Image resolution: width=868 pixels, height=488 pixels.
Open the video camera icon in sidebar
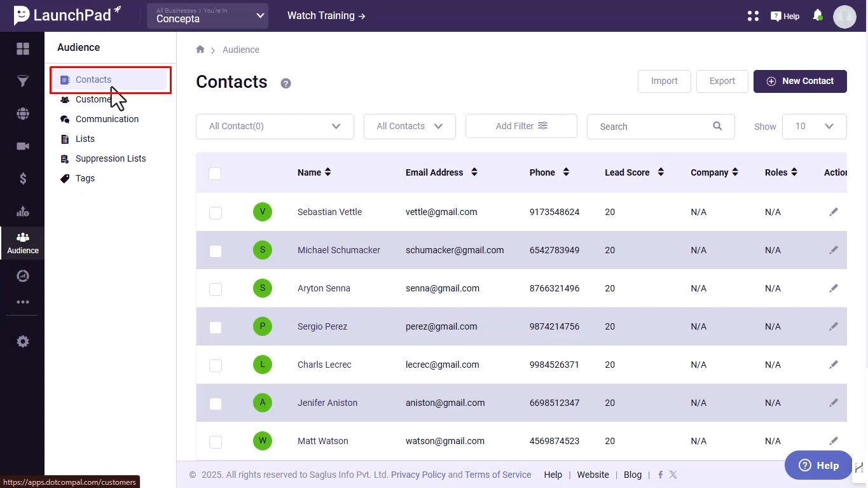click(23, 146)
